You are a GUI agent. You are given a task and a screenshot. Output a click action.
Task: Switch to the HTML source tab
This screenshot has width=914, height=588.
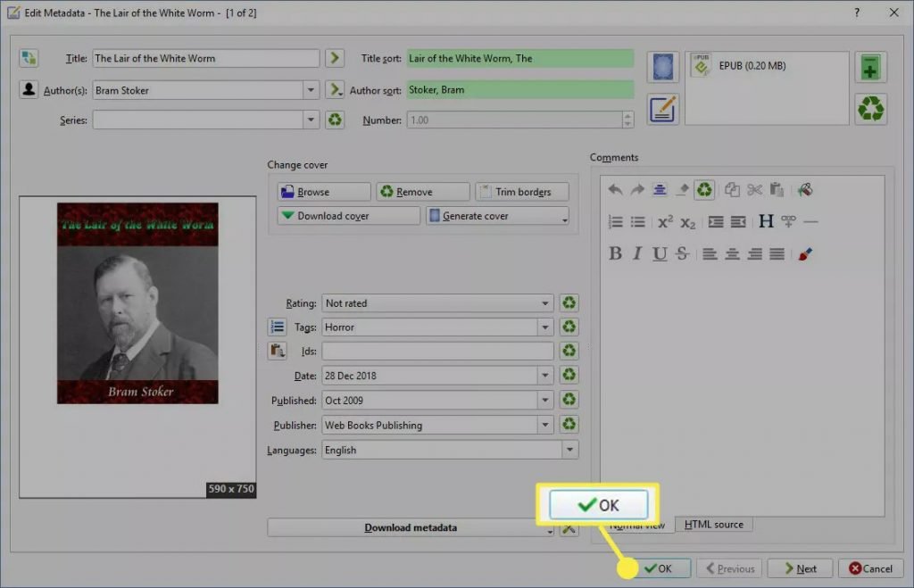point(713,525)
